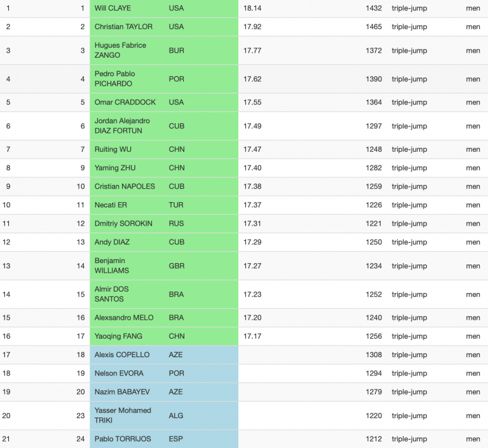Click Jordan Alejandro DIAZ FORTUN's name
Viewport: 488px width, 448px height.
pyautogui.click(x=122, y=126)
